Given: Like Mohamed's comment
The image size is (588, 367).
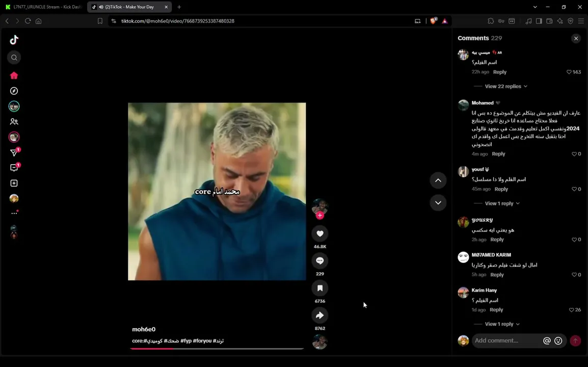Looking at the screenshot, I should coord(574,154).
